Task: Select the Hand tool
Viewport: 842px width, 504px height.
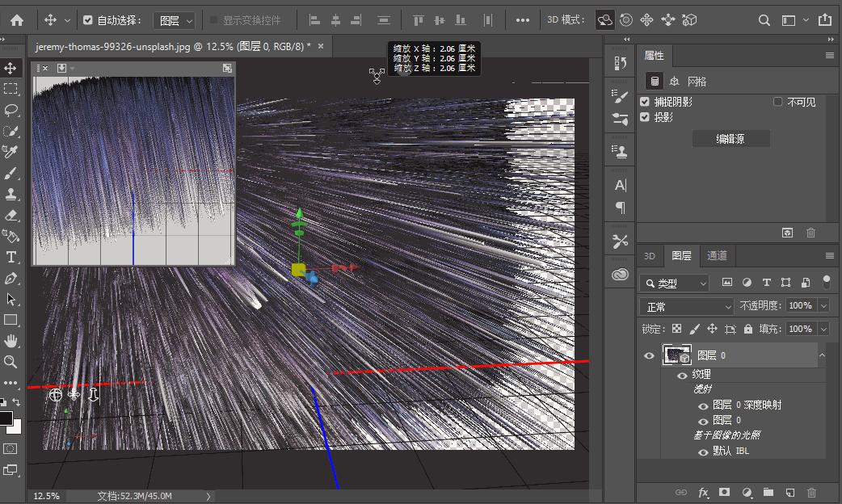Action: (11, 341)
